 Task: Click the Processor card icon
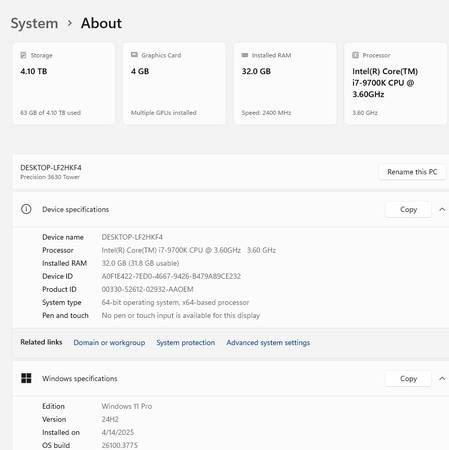pyautogui.click(x=356, y=55)
